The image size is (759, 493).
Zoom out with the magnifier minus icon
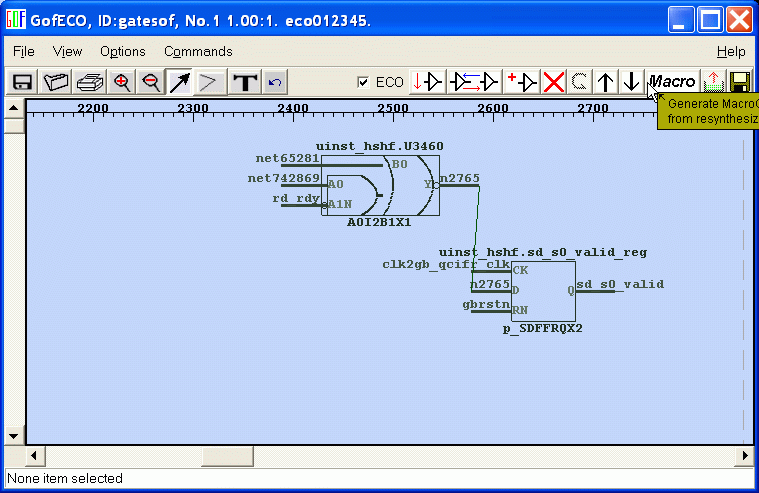[x=151, y=82]
